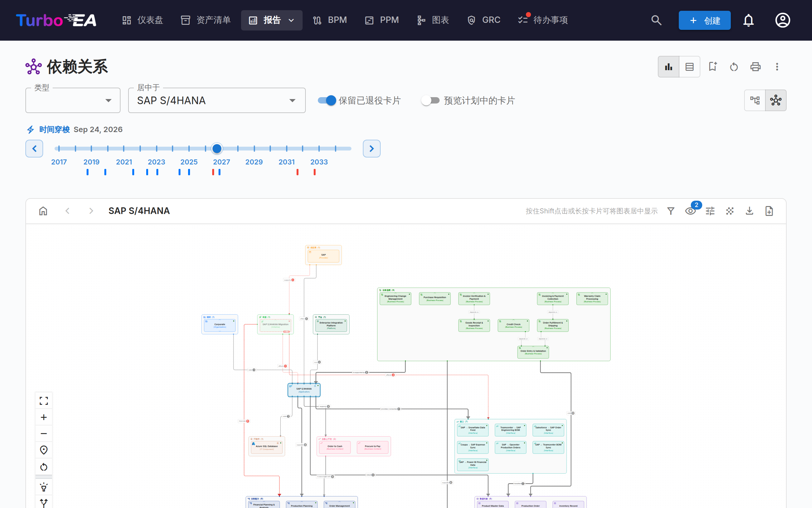This screenshot has width=812, height=508.
Task: Go to BPM section
Action: click(330, 20)
